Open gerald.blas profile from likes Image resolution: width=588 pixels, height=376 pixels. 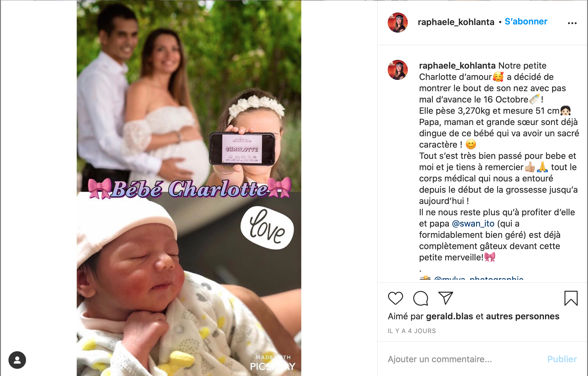pyautogui.click(x=449, y=316)
